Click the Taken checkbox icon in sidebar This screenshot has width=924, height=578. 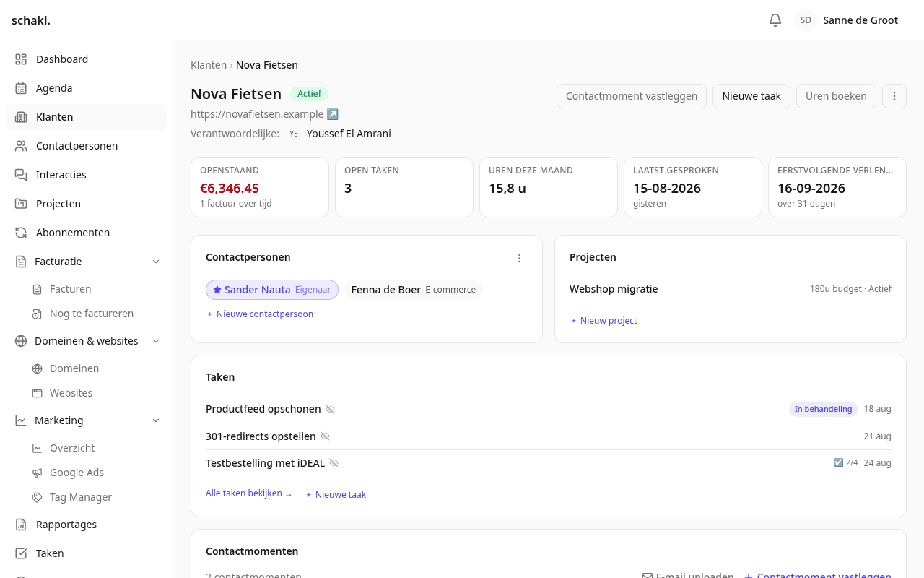[x=21, y=553]
